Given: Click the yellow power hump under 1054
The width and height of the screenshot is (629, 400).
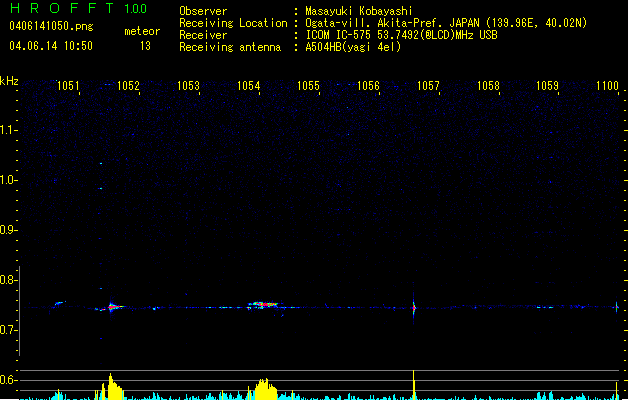Looking at the screenshot, I should pyautogui.click(x=265, y=389).
